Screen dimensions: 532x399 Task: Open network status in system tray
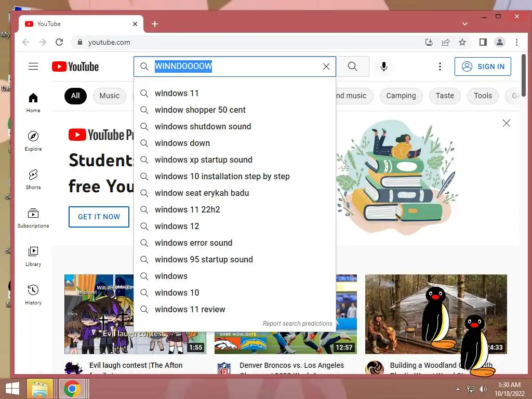(471, 389)
